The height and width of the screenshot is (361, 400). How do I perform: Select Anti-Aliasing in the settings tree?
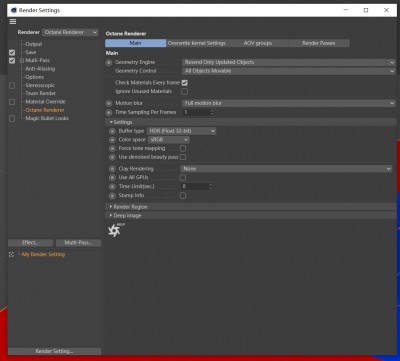pos(40,69)
